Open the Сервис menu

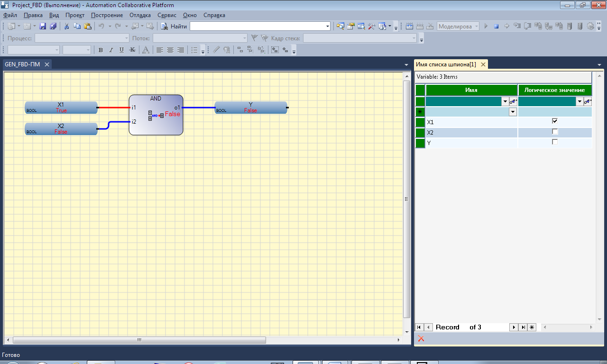pyautogui.click(x=167, y=15)
